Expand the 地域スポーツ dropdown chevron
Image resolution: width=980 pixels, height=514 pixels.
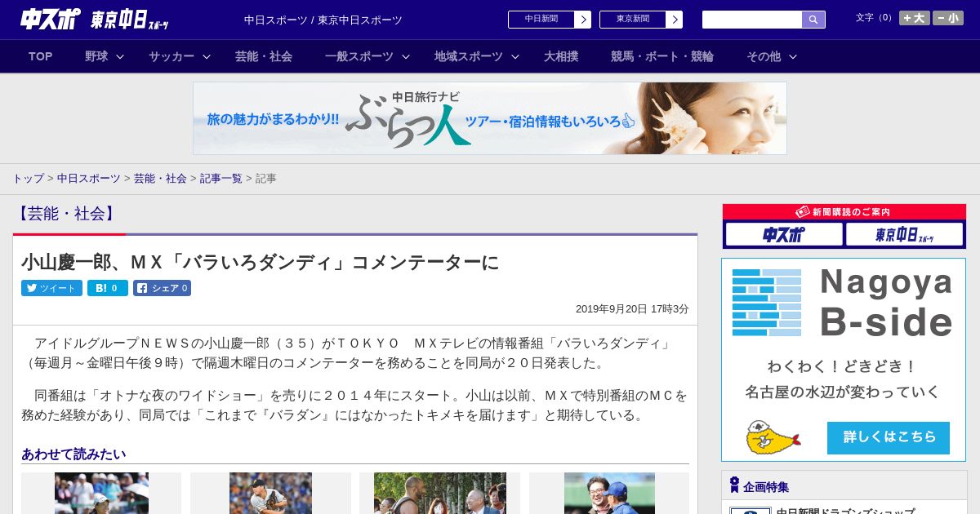pos(515,56)
